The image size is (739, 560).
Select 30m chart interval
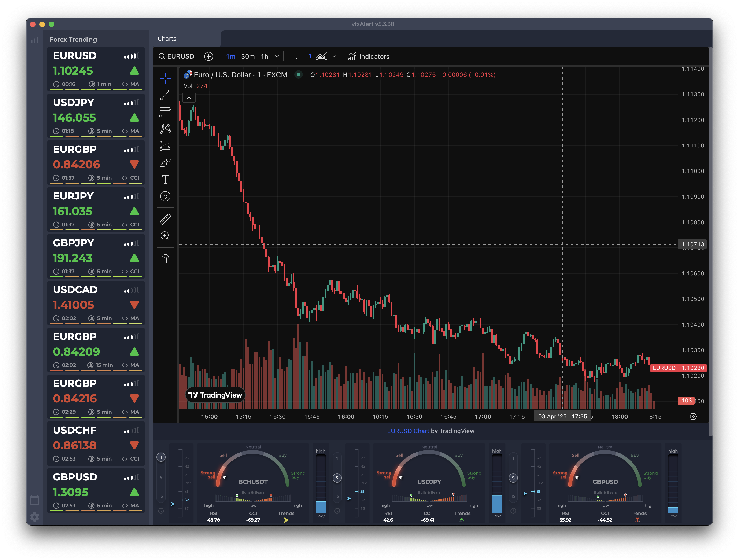click(x=248, y=56)
